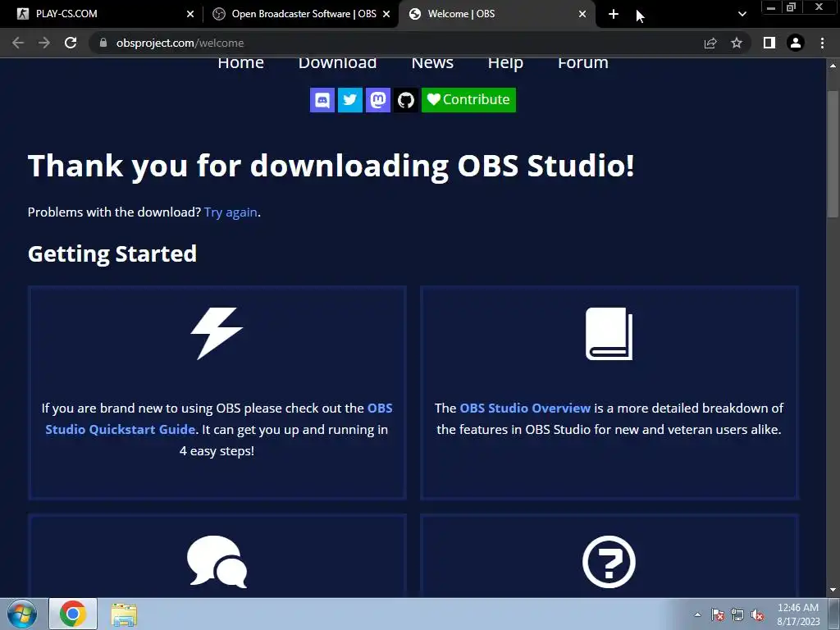Image resolution: width=840 pixels, height=630 pixels.
Task: Show hidden system tray icons
Action: coord(697,614)
